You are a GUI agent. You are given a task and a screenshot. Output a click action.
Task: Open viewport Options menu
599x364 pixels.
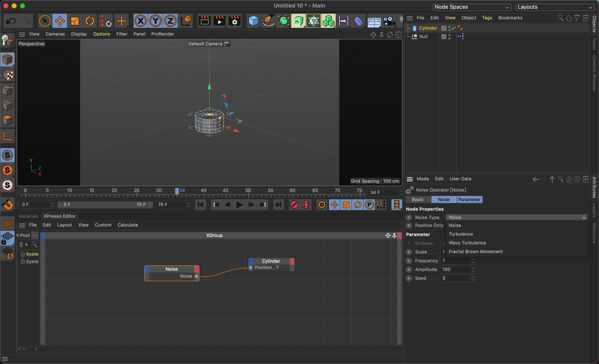(101, 34)
